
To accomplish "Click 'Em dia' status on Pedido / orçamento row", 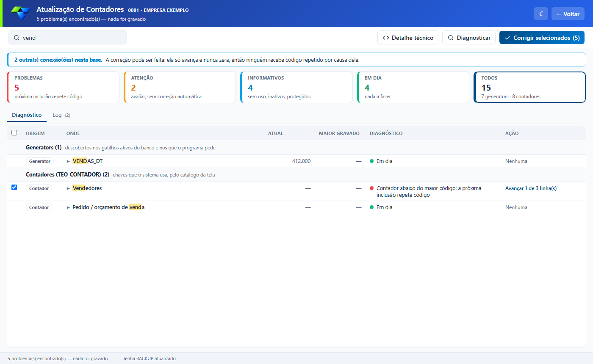I will [x=384, y=207].
